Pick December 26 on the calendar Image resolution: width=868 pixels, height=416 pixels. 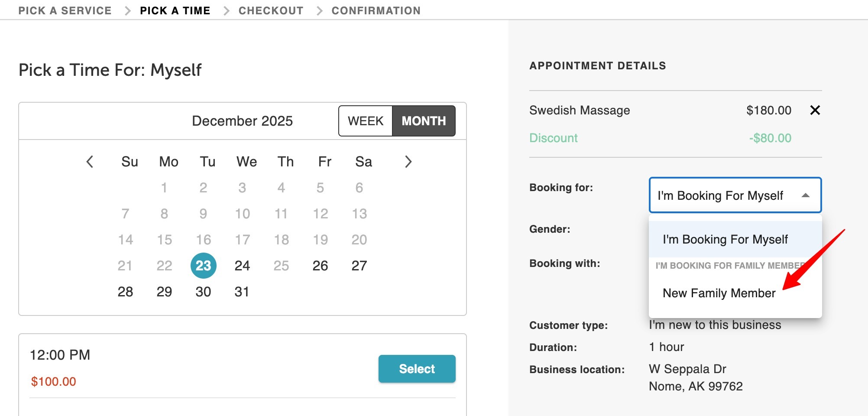(x=320, y=266)
